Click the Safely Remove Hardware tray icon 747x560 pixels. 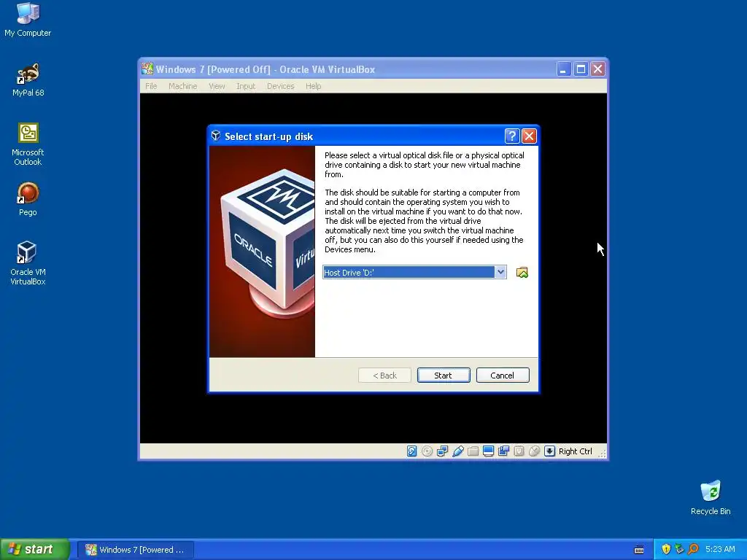(x=679, y=549)
